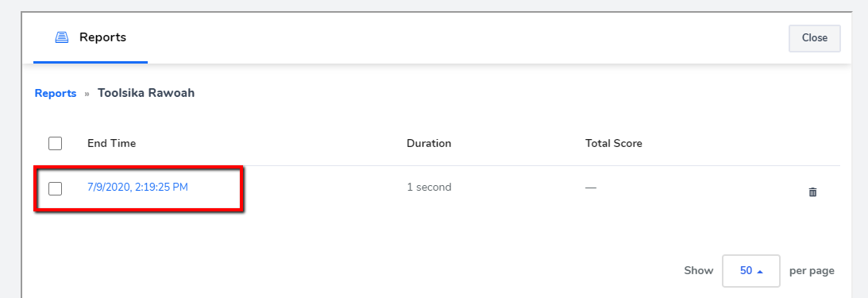
Task: Tick the select-all checkbox in header
Action: pyautogui.click(x=55, y=144)
